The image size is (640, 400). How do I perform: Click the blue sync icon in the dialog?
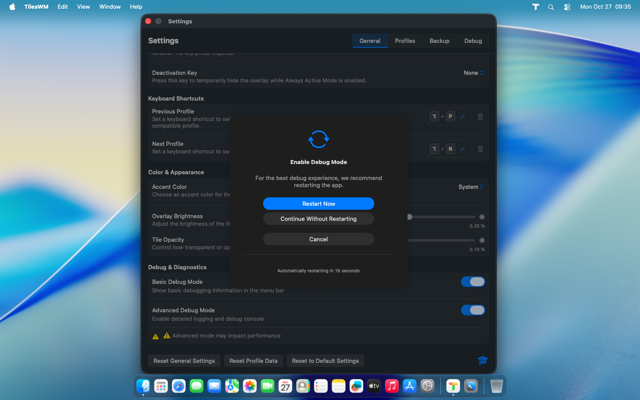pos(318,139)
